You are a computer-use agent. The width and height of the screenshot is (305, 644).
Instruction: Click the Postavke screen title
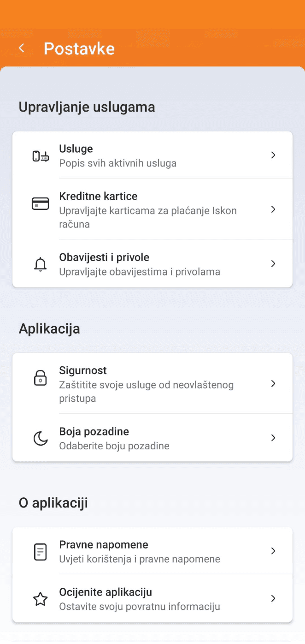pyautogui.click(x=79, y=48)
